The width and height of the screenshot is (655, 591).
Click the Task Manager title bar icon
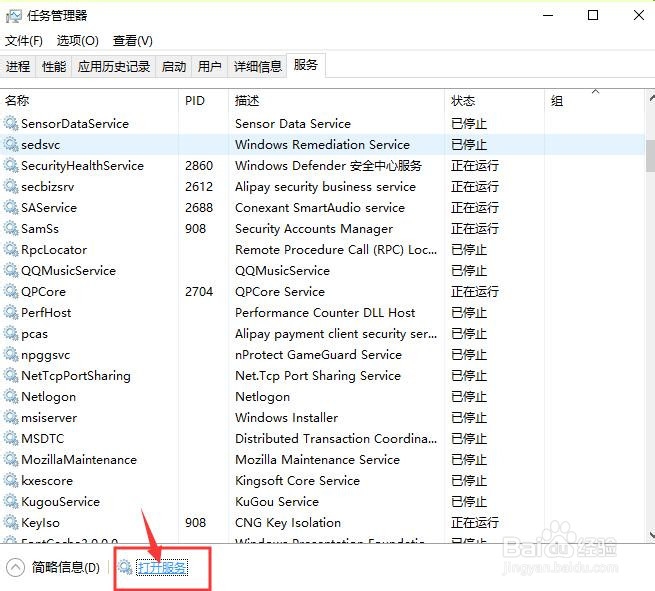point(13,16)
